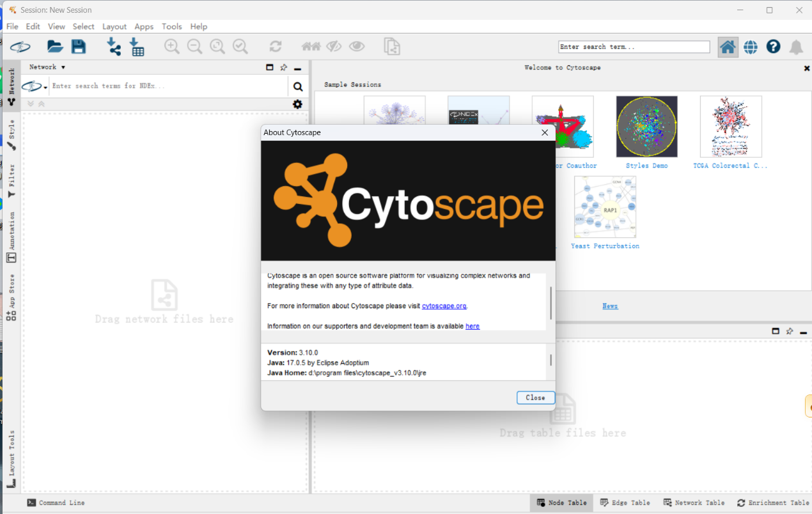Click the Fit Content zoom icon
Screen dimensions: 812x514
[217, 47]
